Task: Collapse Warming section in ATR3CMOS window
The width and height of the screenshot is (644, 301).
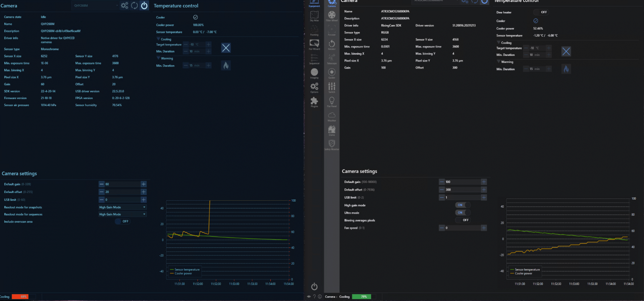Action: [498, 62]
